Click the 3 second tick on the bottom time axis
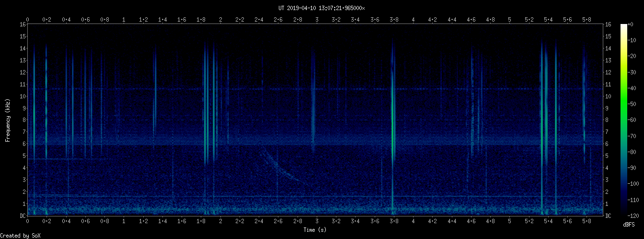 [x=317, y=222]
